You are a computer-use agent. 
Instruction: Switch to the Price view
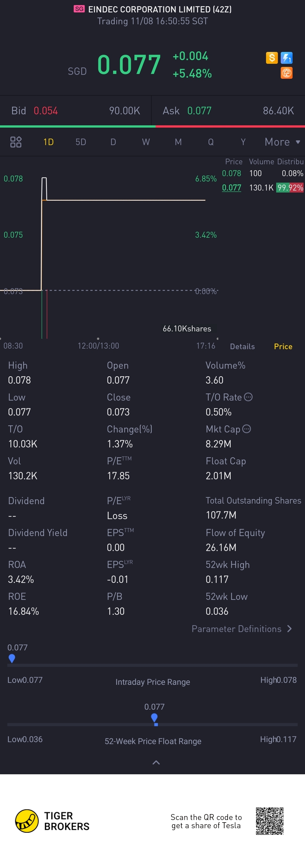[x=283, y=346]
